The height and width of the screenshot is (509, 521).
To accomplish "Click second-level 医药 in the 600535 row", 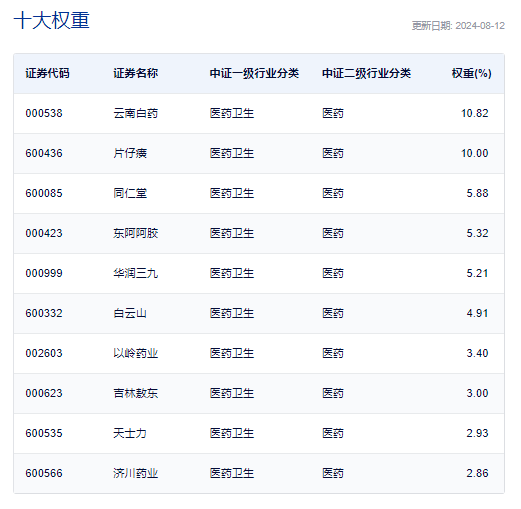I will pyautogui.click(x=333, y=433).
